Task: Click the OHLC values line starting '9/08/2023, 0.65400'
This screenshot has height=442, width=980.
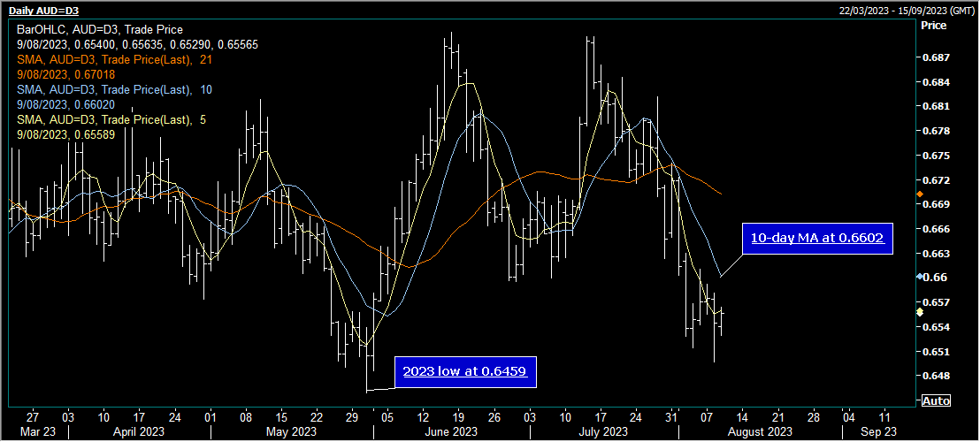Action: pyautogui.click(x=137, y=45)
